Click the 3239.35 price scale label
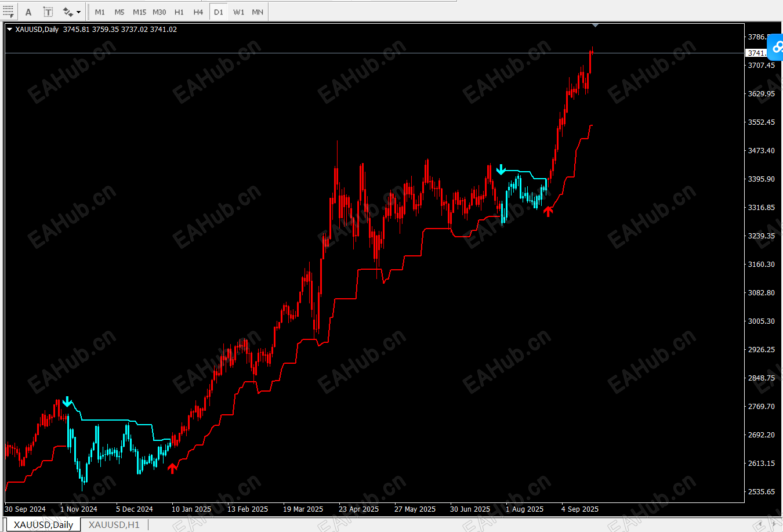This screenshot has width=783, height=532. pos(761,236)
